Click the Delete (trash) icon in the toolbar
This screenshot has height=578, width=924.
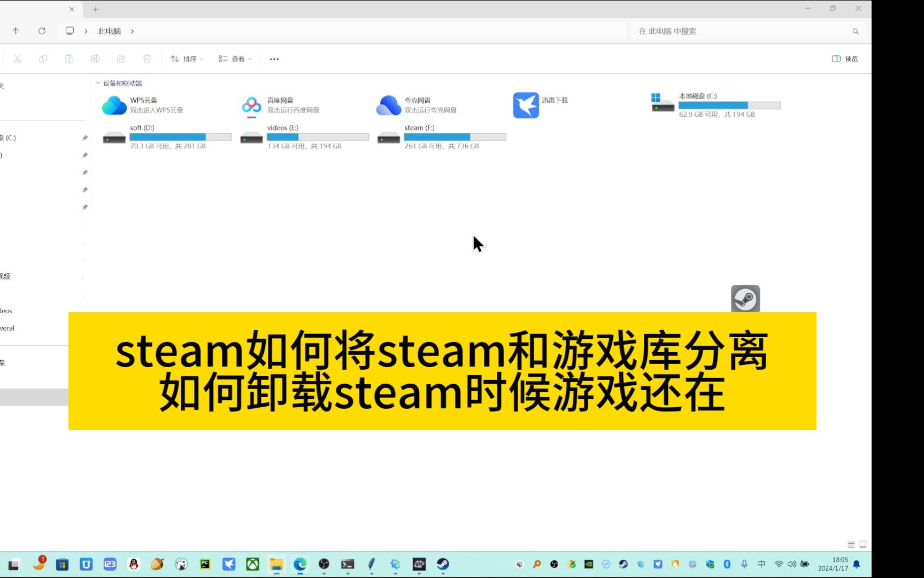147,59
